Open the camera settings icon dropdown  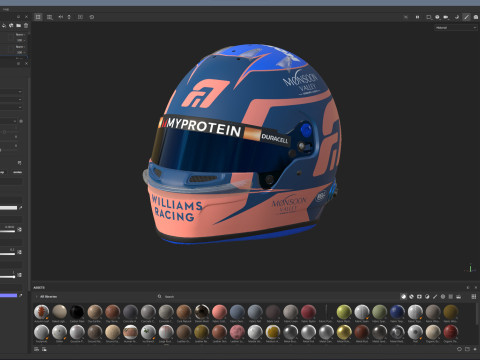[446, 17]
